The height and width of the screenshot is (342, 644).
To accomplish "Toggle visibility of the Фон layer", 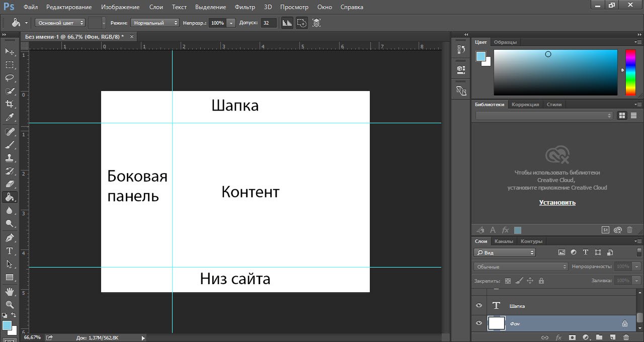I will pyautogui.click(x=479, y=323).
